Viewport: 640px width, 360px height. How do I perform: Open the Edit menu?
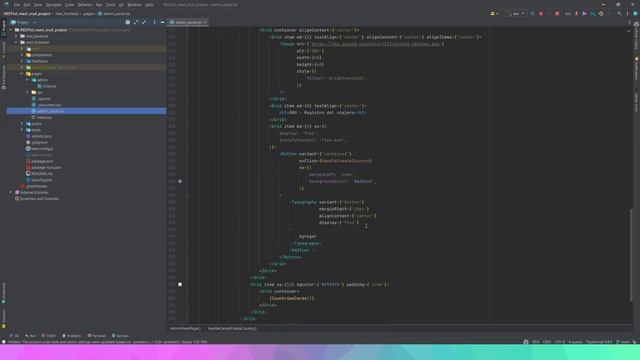(27, 4)
